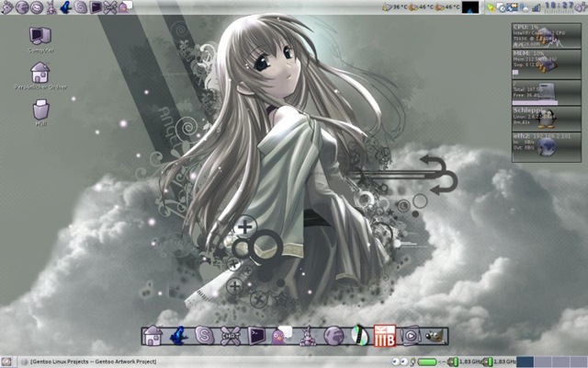Switch to Gentoo Artwork Project taskbar window
Screen dimensions: 588x368
(x=89, y=362)
